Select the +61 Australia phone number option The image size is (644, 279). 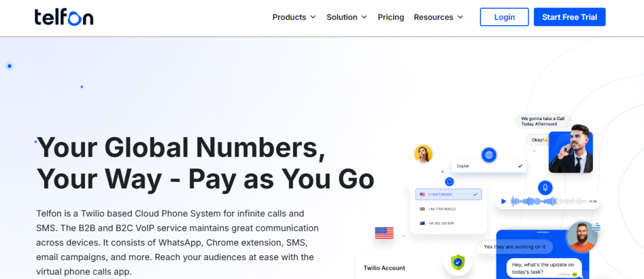[448, 223]
